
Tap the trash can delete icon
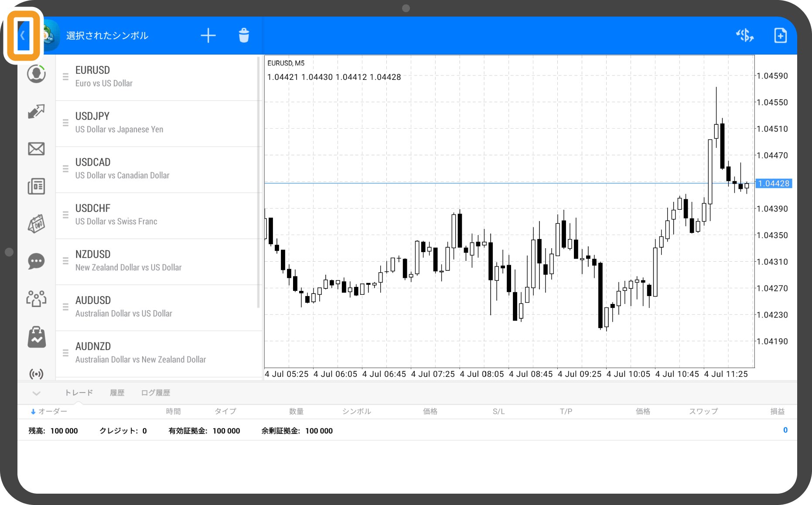[x=244, y=36]
